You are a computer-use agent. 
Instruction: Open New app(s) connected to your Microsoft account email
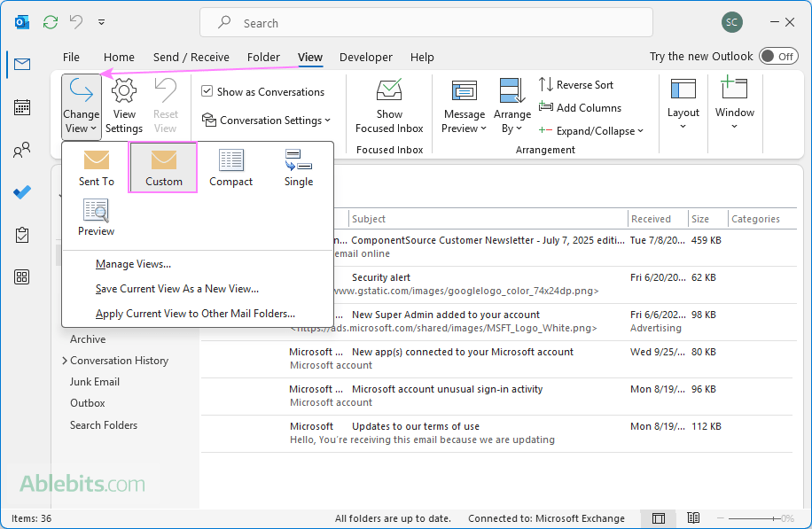497,359
